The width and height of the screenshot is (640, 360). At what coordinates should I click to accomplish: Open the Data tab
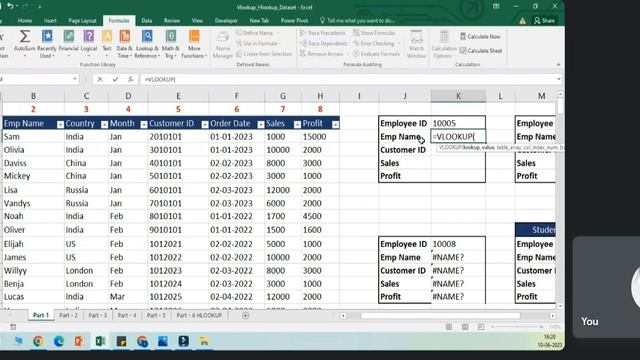pos(147,20)
